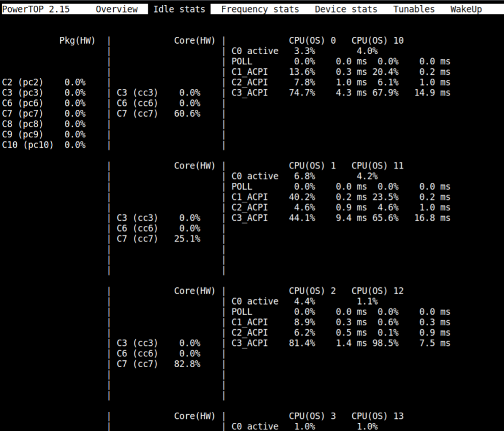Screen dimensions: 504x431
Task: Click the 25.1% C7 (cc7) value
Action: 187,239
